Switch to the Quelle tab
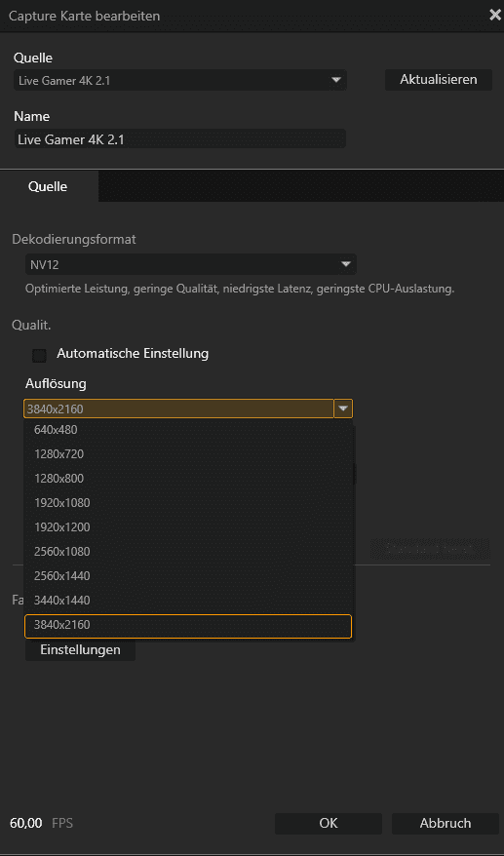The image size is (504, 856). (x=48, y=187)
